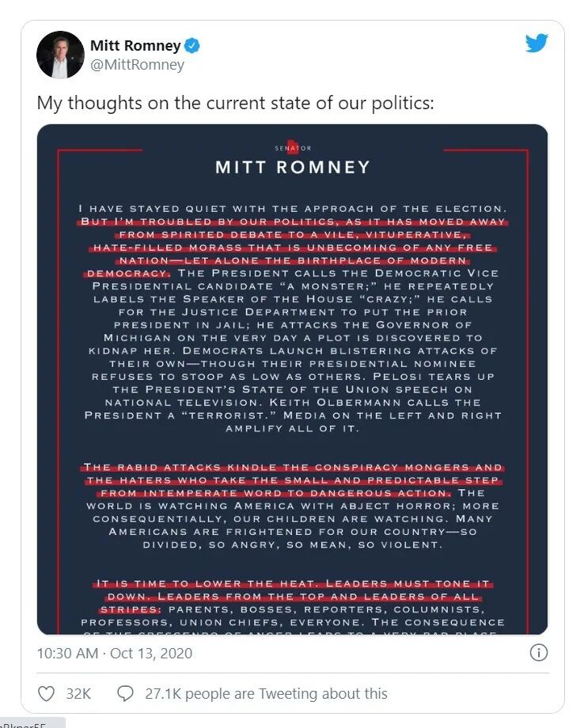
Task: Open the @MittRomney handle link
Action: click(137, 65)
